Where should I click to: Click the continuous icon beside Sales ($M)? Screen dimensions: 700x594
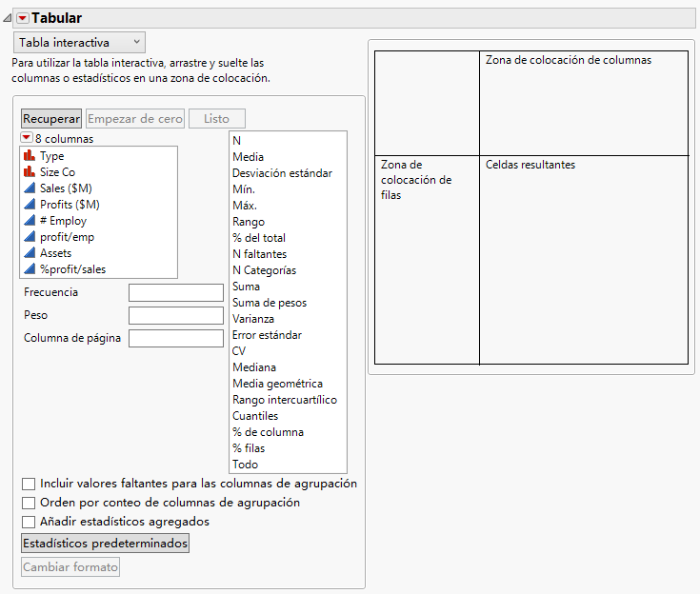(30, 188)
